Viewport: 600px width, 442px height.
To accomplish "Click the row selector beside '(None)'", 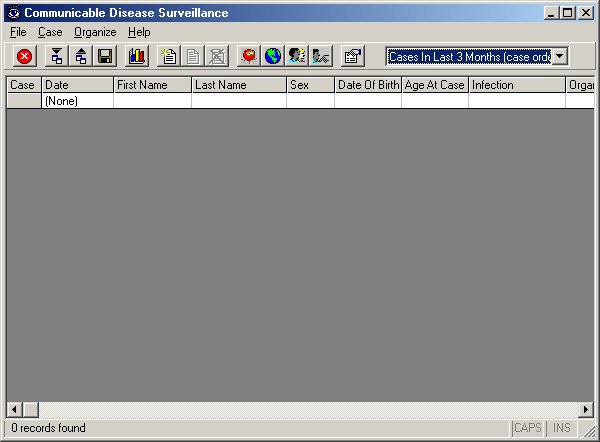I will (x=24, y=101).
